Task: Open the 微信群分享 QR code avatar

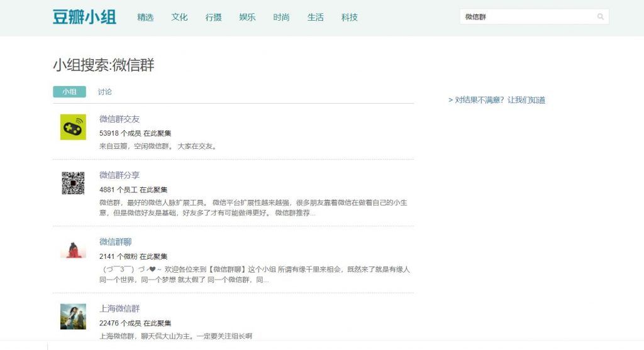Action: point(73,183)
